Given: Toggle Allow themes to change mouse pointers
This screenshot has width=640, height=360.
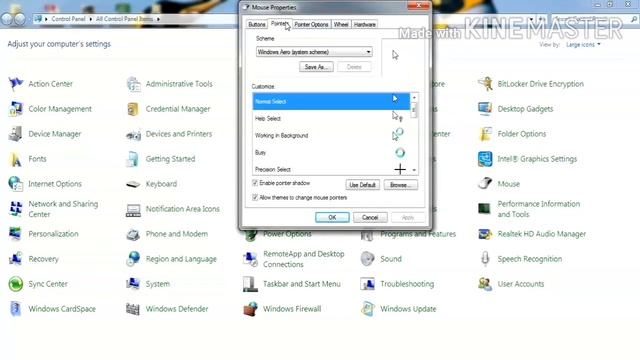Looking at the screenshot, I should click(255, 198).
